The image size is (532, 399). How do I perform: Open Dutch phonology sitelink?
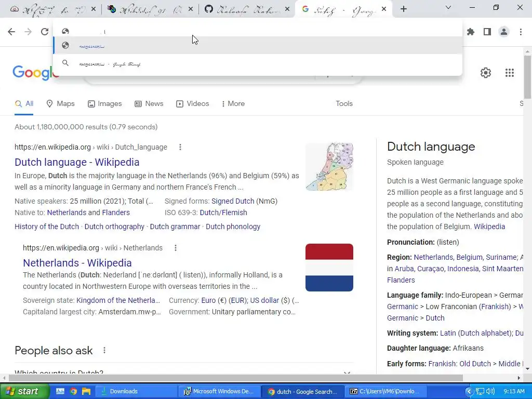click(233, 227)
